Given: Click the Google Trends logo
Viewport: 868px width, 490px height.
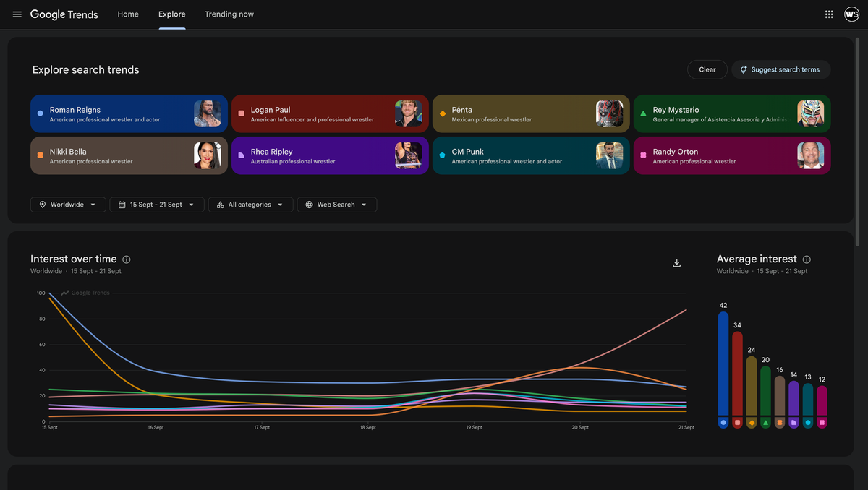Looking at the screenshot, I should (64, 14).
